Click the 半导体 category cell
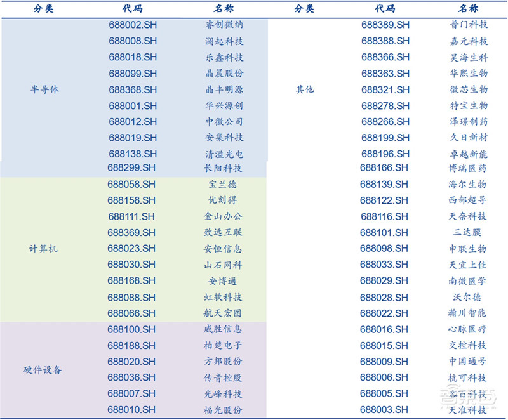The width and height of the screenshot is (508, 420). pyautogui.click(x=44, y=89)
